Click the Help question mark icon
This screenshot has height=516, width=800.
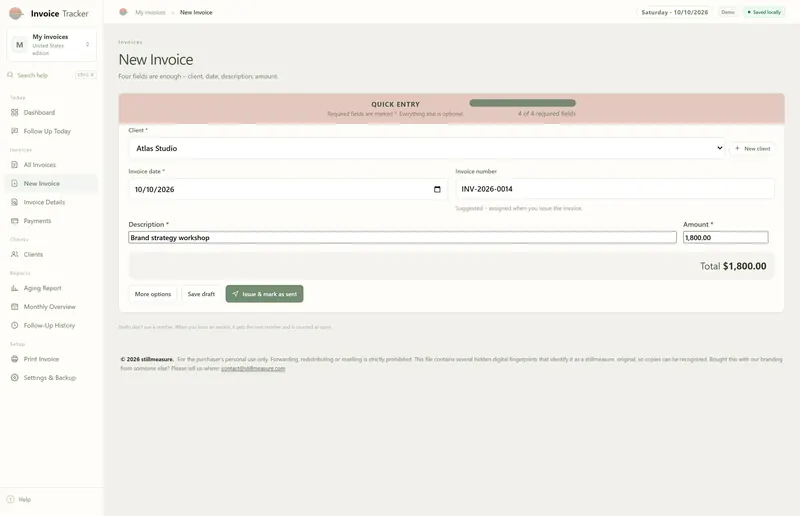(10, 499)
